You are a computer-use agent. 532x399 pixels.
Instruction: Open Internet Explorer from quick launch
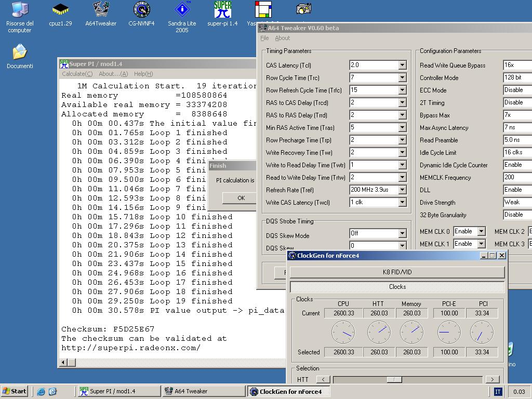41,392
